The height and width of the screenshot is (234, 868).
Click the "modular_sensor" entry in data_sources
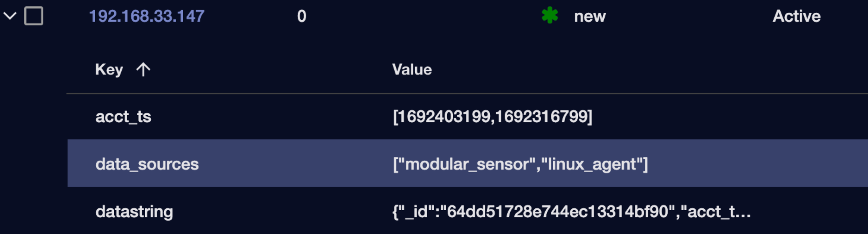[x=467, y=164]
